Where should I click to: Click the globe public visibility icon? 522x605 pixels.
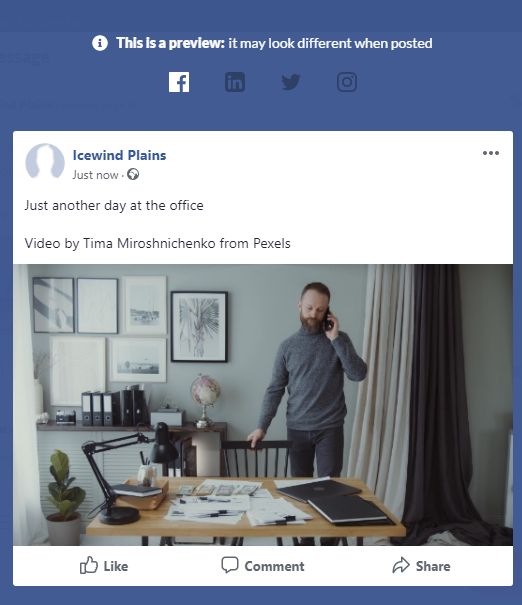(x=133, y=174)
